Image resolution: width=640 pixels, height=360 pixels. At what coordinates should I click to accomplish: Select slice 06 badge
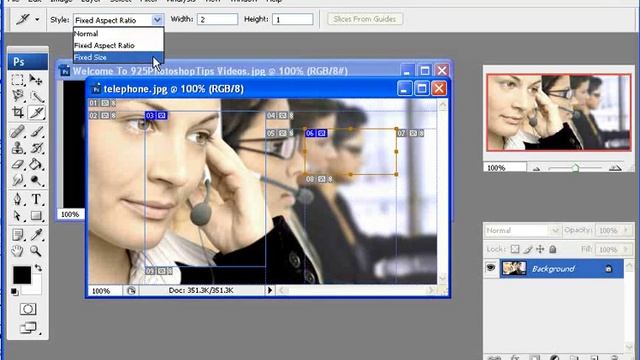click(316, 133)
